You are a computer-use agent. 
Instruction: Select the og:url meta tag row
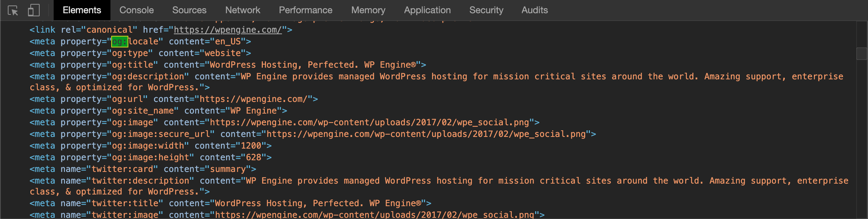point(173,99)
